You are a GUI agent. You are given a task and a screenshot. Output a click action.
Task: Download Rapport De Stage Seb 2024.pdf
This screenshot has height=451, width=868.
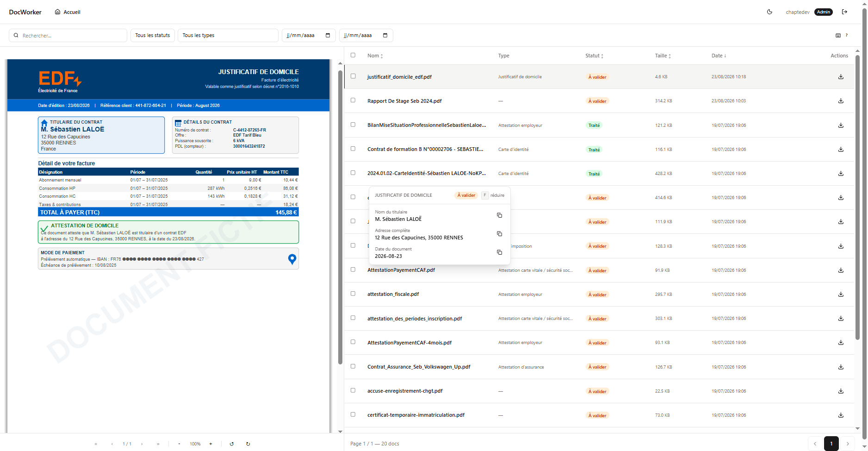[x=841, y=101]
